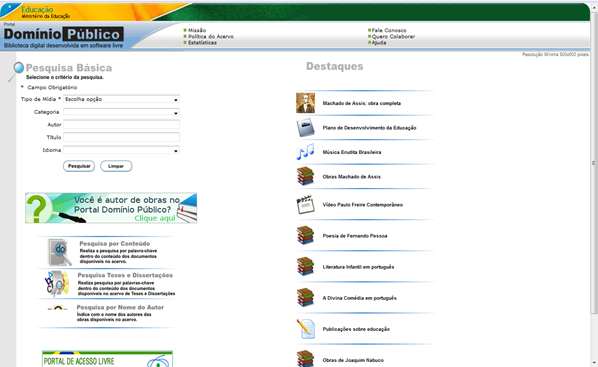
Task: Open 'Música Erudita Brasileira' link
Action: click(x=352, y=152)
